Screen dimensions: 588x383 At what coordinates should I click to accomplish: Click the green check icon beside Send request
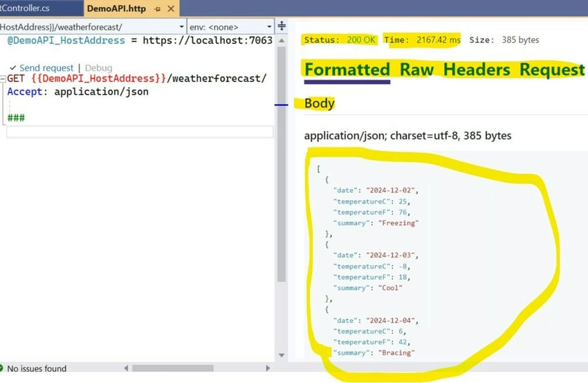[13, 68]
